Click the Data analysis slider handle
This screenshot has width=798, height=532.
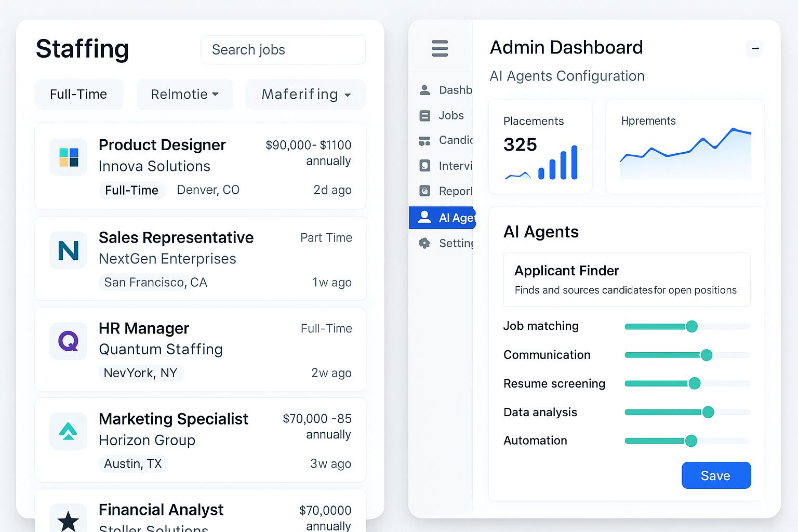(708, 412)
